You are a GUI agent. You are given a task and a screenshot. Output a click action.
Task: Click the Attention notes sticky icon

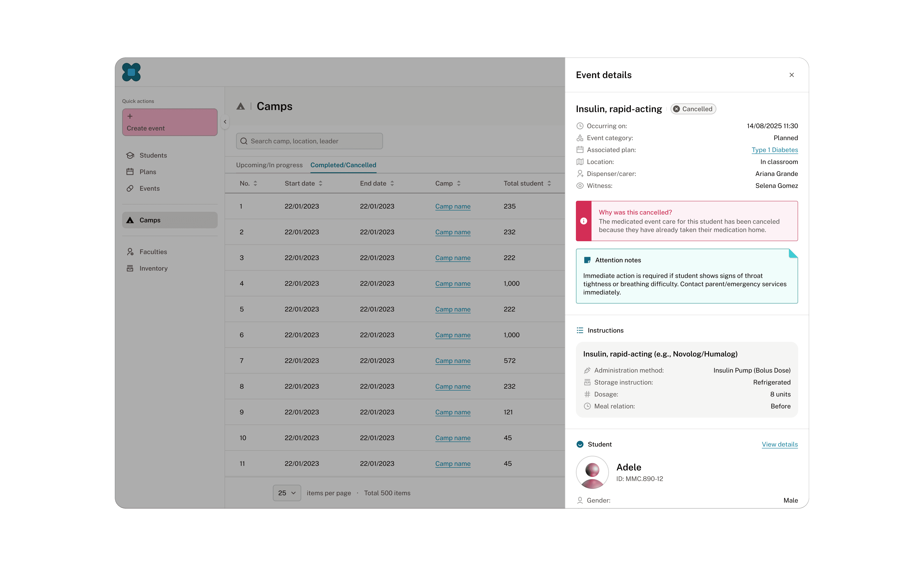(x=587, y=260)
